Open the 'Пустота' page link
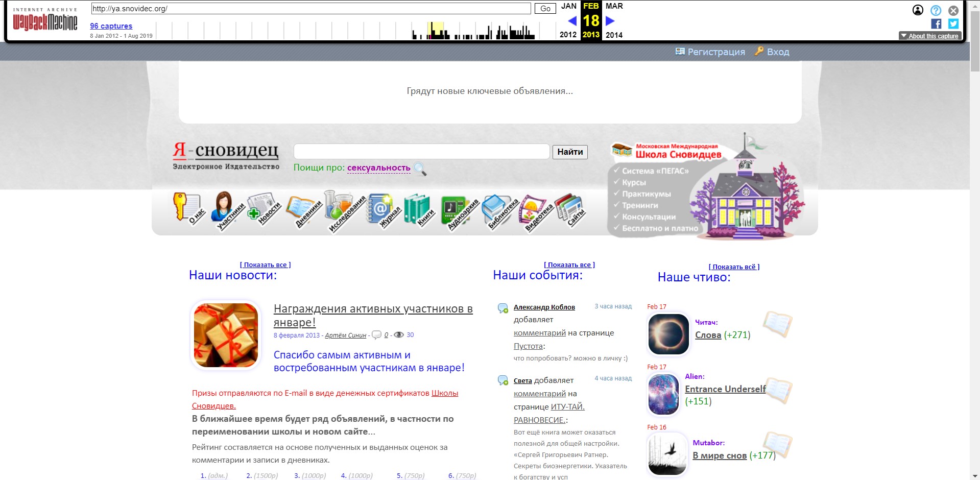The image size is (980, 480). [528, 346]
